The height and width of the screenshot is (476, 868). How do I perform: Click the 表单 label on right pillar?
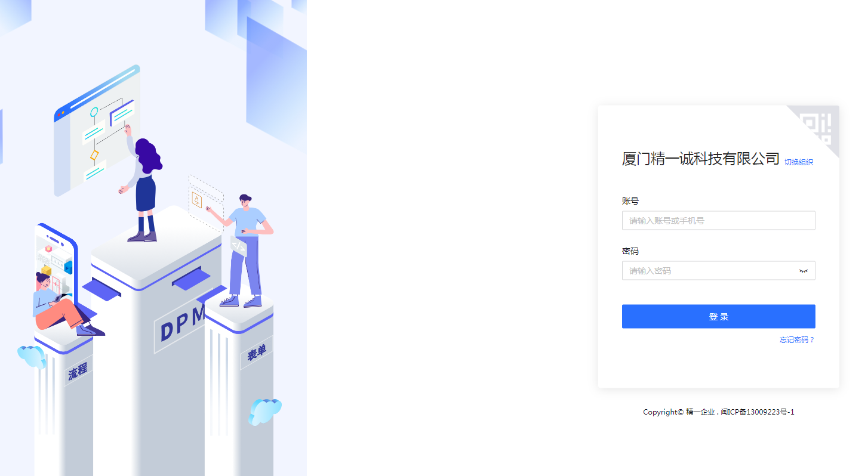257,353
